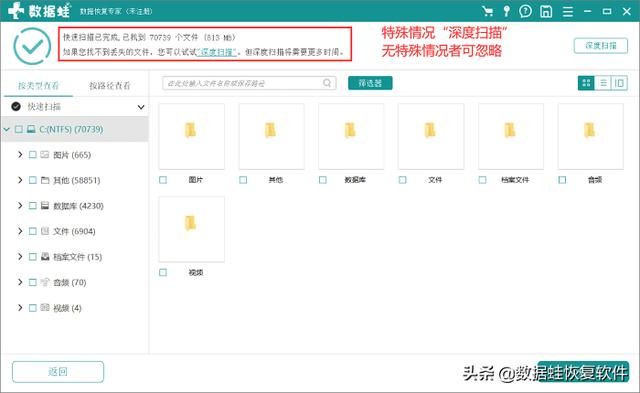Check the 档案文件 (15) tree checkbox

[x=33, y=257]
